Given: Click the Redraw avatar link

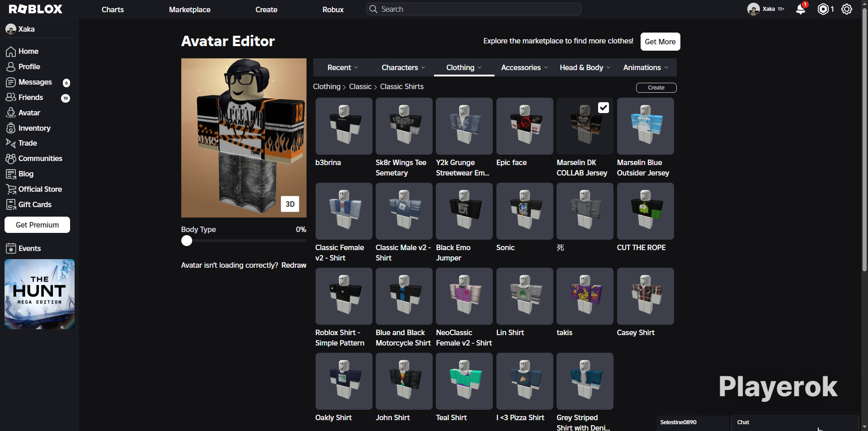Looking at the screenshot, I should [294, 265].
